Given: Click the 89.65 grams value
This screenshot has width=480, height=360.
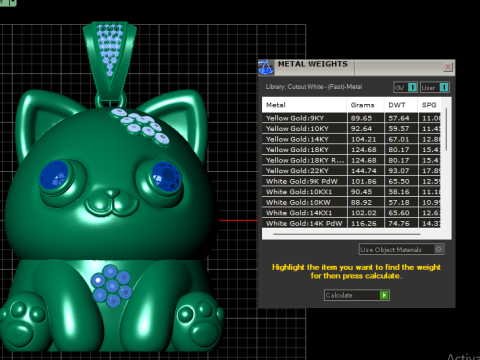Looking at the screenshot, I should pos(361,118).
